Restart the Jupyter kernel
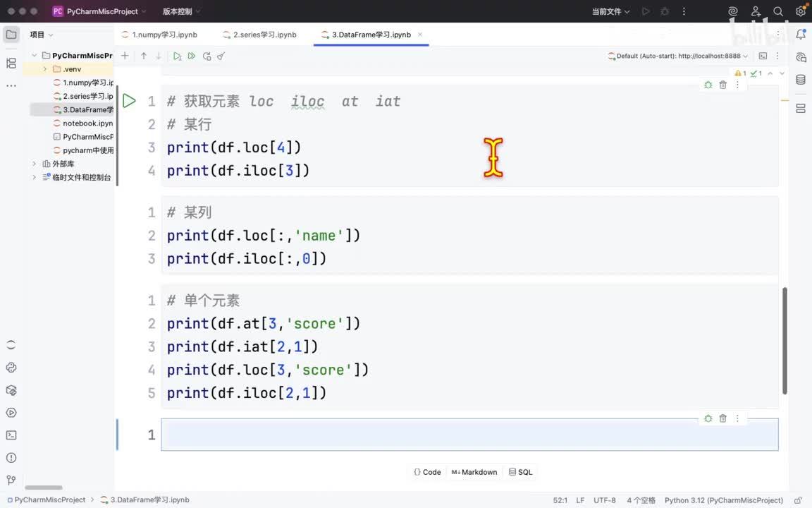 click(207, 56)
